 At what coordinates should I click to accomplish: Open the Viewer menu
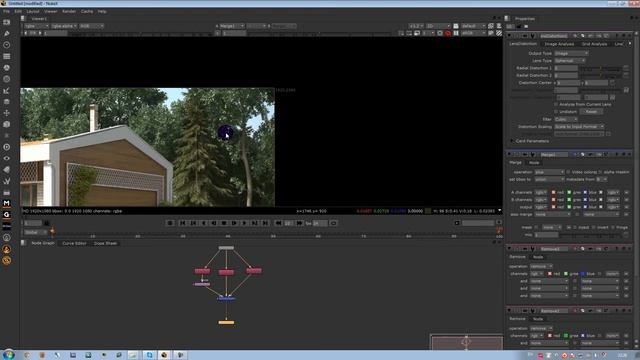(51, 11)
